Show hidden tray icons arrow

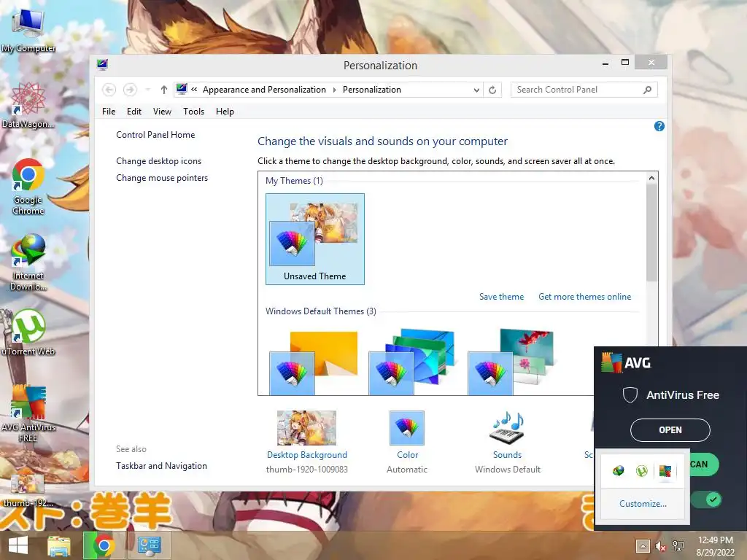(x=643, y=545)
